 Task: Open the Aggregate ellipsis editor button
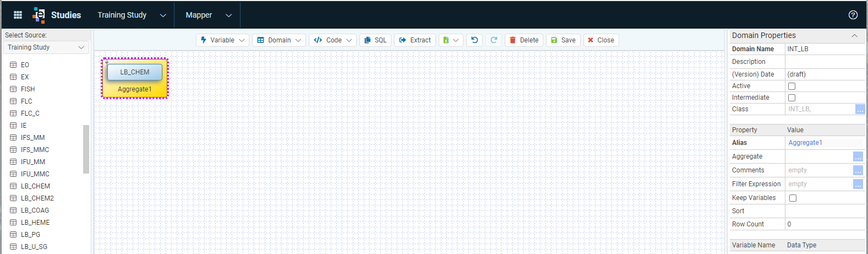pos(858,156)
